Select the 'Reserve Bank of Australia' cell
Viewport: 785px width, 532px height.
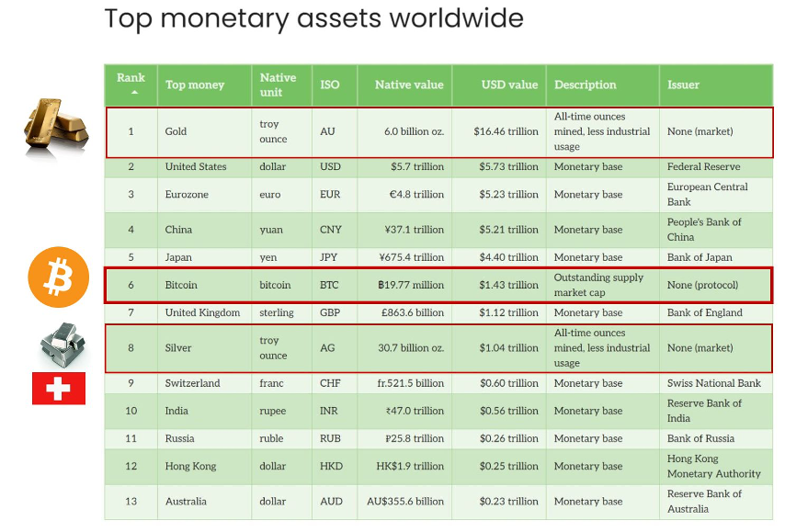click(716, 502)
